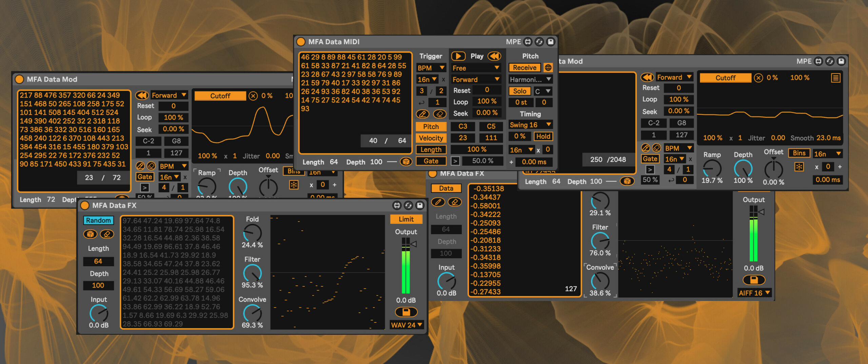The image size is (868, 364).
Task: Click the hot-swap icon in Data MIDI title bar
Action: [x=528, y=42]
